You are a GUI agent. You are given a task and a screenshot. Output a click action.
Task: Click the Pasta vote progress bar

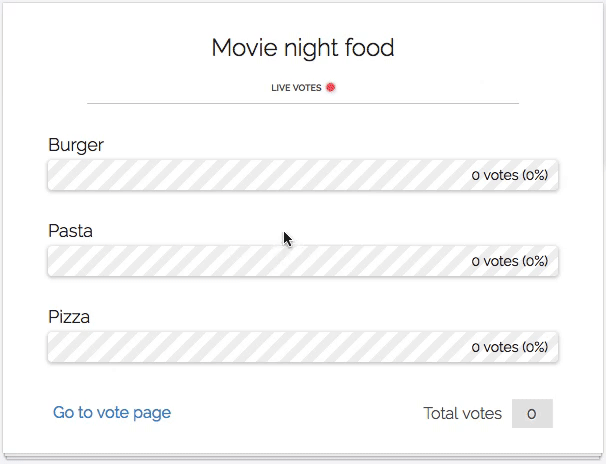[303, 261]
